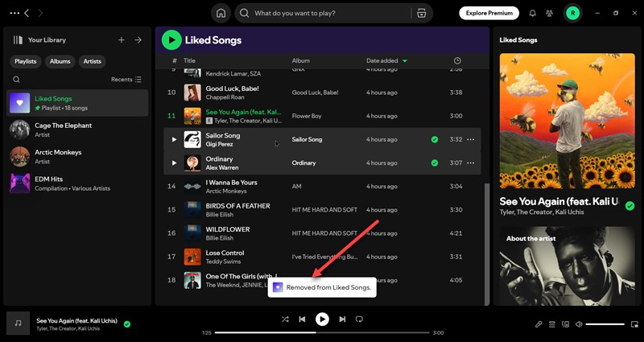This screenshot has height=342, width=644.
Task: Sort by the Album column header
Action: pyautogui.click(x=300, y=60)
